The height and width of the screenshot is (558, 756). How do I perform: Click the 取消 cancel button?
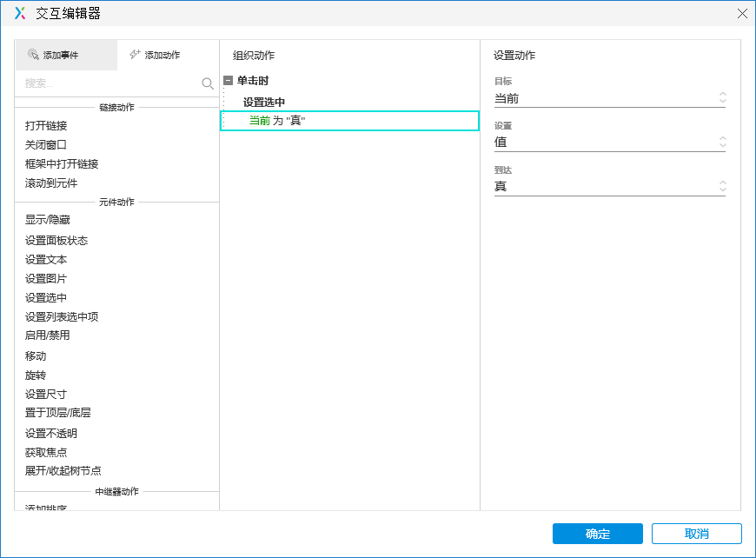coord(694,534)
